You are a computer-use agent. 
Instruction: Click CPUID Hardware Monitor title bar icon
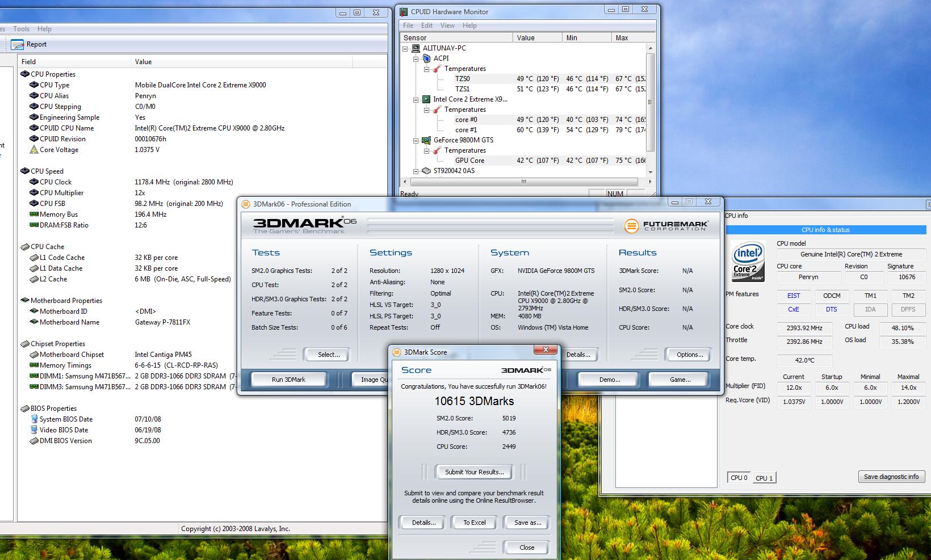click(x=404, y=12)
